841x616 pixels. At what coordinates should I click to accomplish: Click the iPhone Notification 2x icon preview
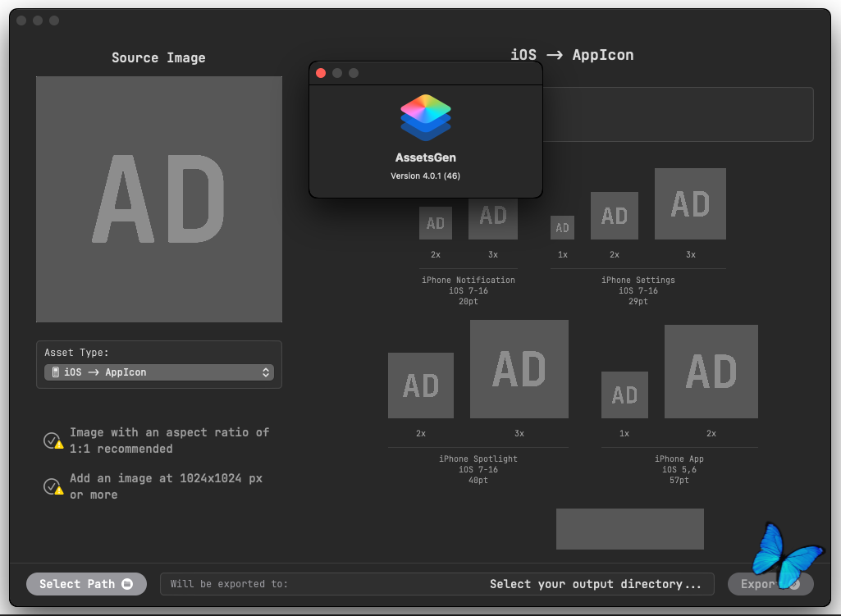pyautogui.click(x=436, y=223)
